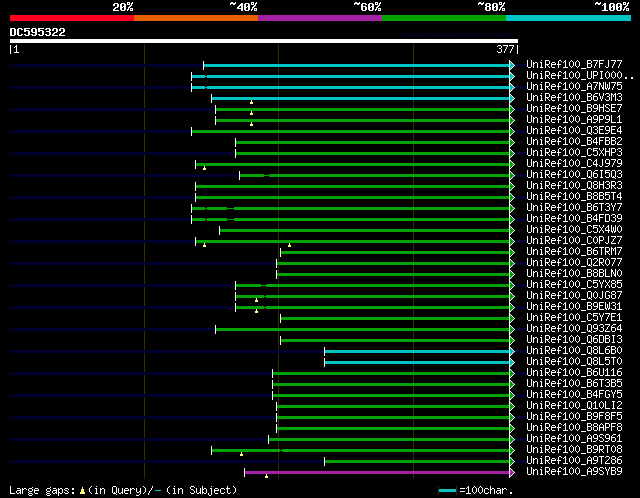Select the UniRef100_B6U116 label
This screenshot has height=498, width=640.
(574, 373)
